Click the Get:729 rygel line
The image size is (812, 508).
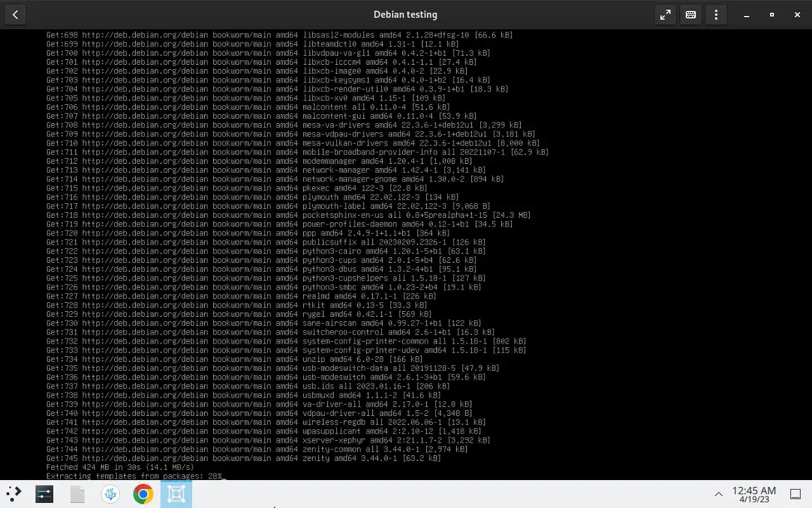239,314
